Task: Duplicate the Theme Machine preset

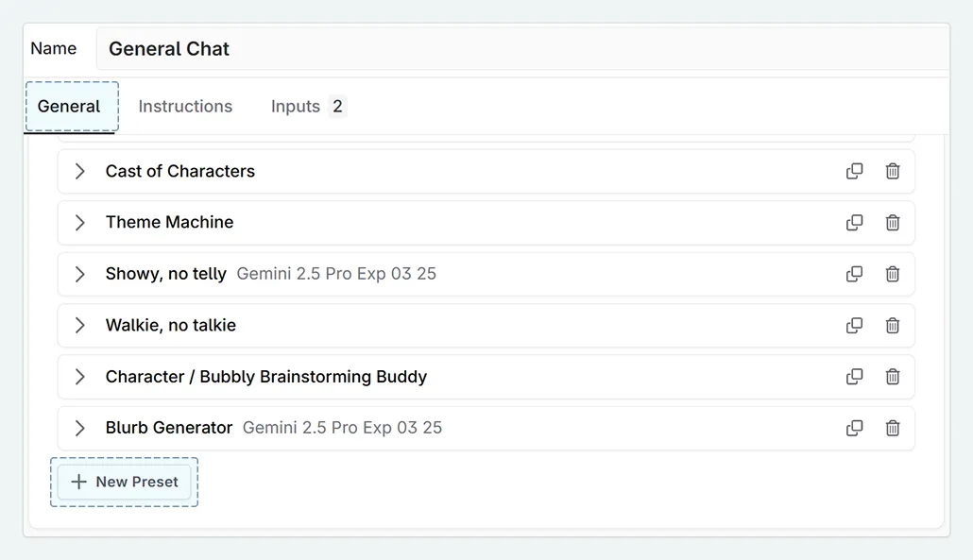Action: (854, 223)
